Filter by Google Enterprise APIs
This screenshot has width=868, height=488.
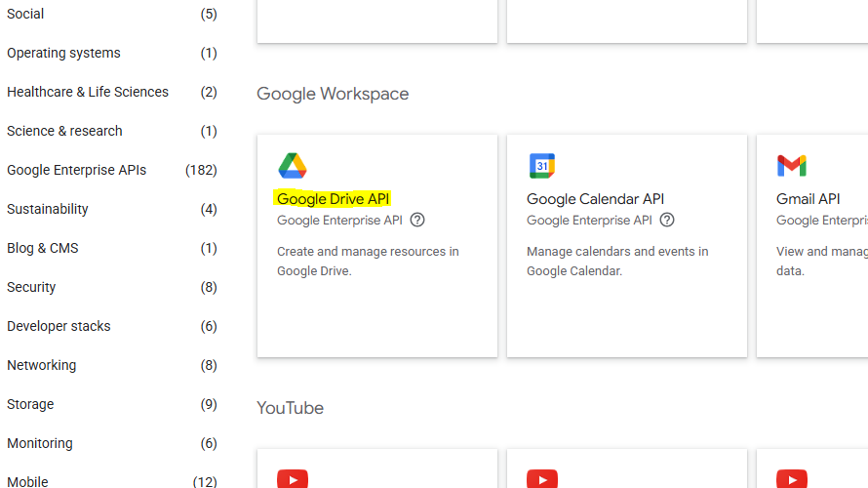tap(76, 170)
